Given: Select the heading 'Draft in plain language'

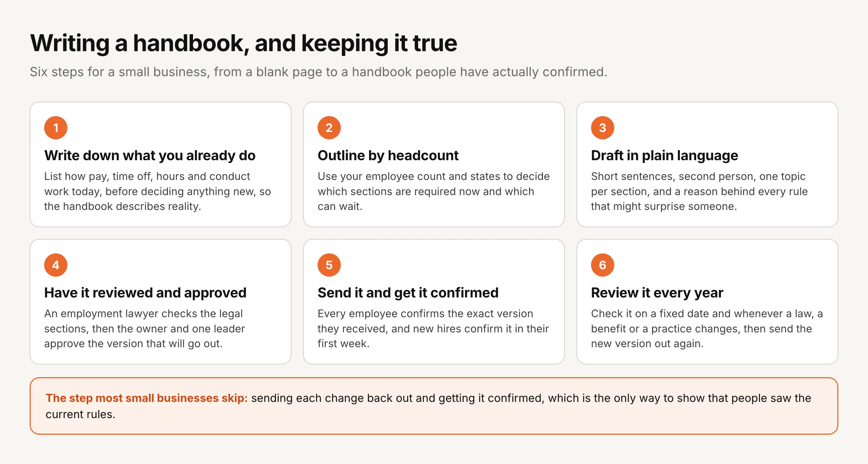Looking at the screenshot, I should pos(664,156).
